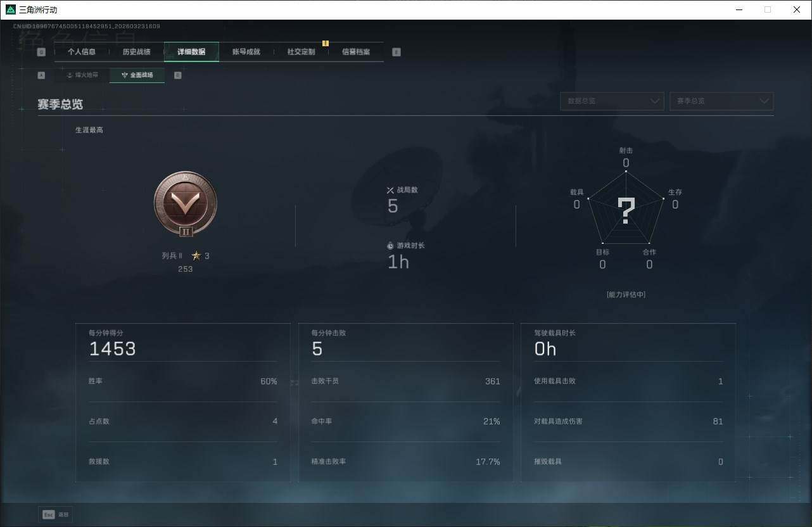Image resolution: width=812 pixels, height=527 pixels.
Task: Click the [能力评估中] status text
Action: coord(626,295)
